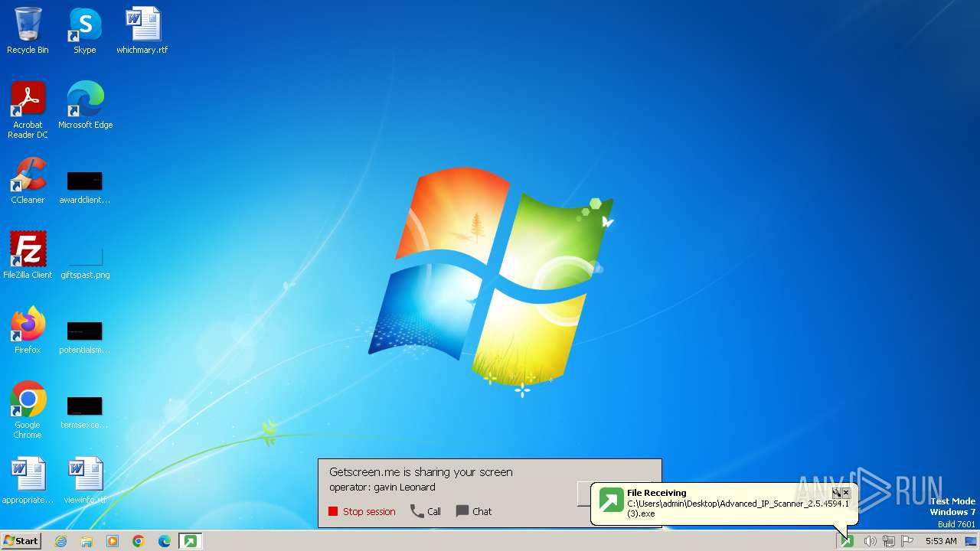Open Chrome from the taskbar
980x551 pixels.
[139, 541]
